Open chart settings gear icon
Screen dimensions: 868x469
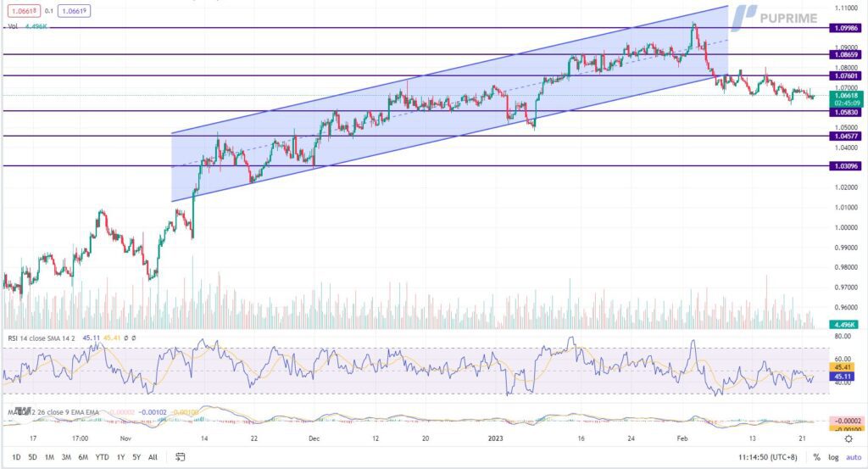coord(848,438)
